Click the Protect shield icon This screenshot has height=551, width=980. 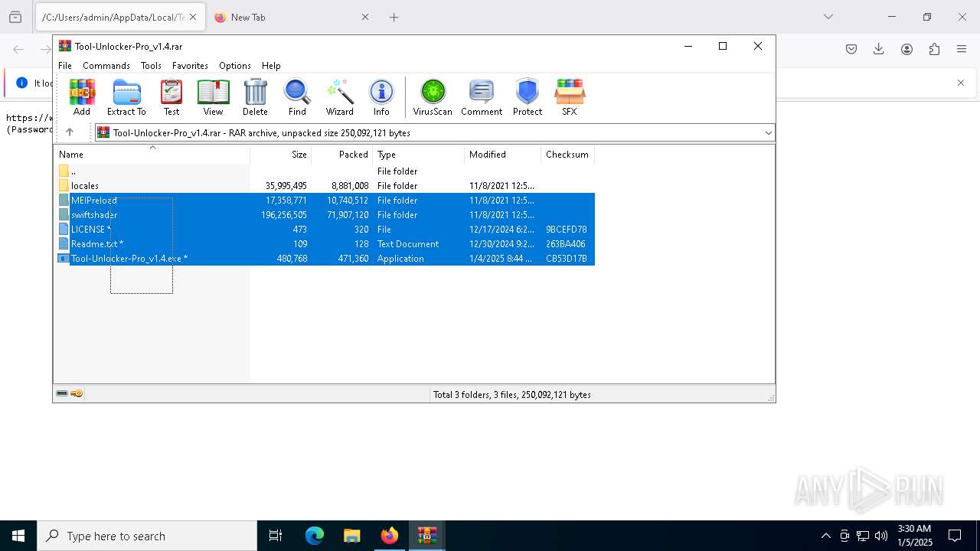tap(528, 97)
